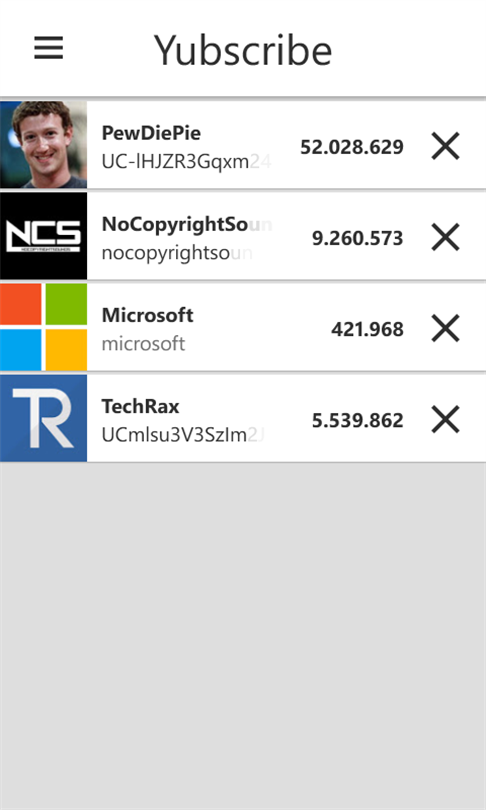The width and height of the screenshot is (486, 810).
Task: Click subscriber count 9.260.573
Action: pos(357,238)
